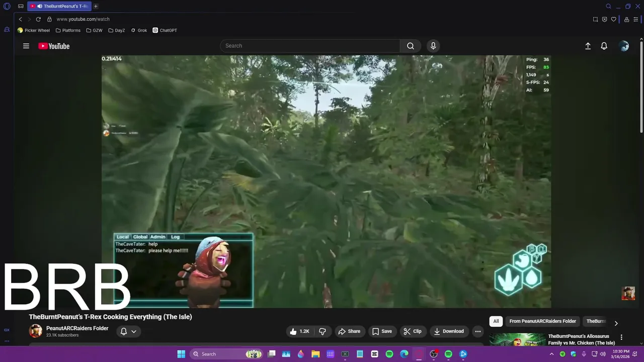
Task: Click the video player to pause
Action: point(326,181)
